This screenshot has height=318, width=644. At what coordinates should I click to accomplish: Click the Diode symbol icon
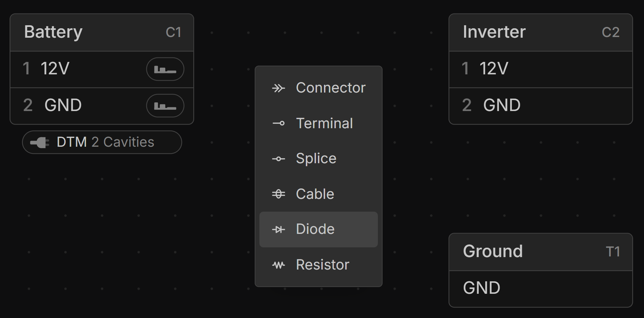pyautogui.click(x=278, y=229)
